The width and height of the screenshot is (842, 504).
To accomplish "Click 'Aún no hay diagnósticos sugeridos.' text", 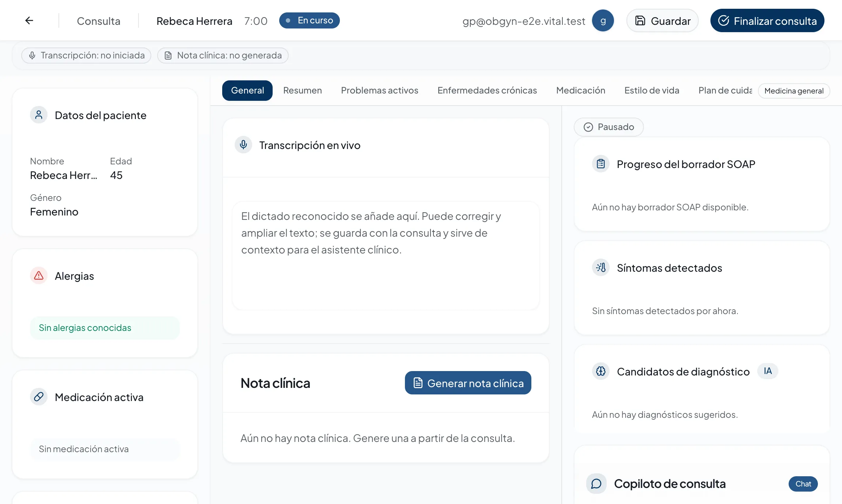I will point(665,415).
